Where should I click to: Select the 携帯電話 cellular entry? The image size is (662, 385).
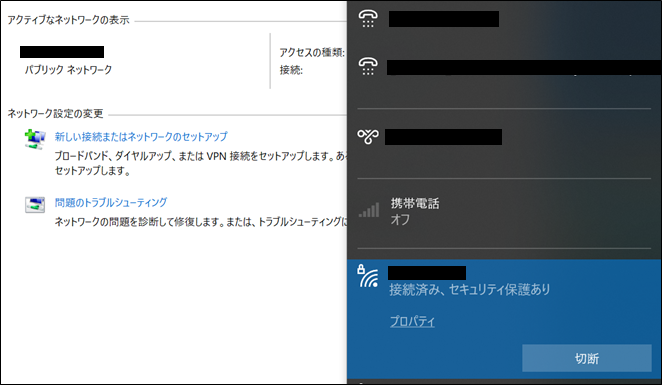coord(504,211)
